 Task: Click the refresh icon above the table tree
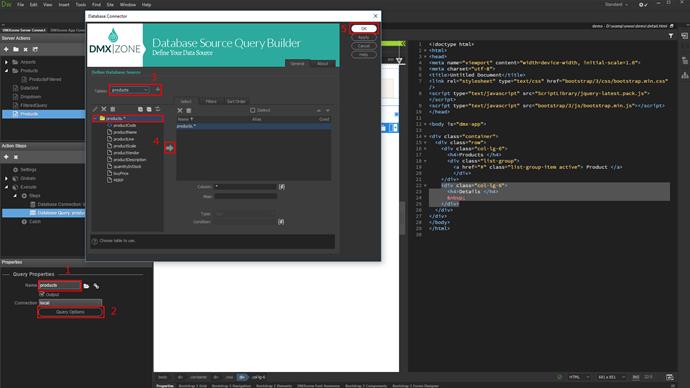pyautogui.click(x=158, y=109)
